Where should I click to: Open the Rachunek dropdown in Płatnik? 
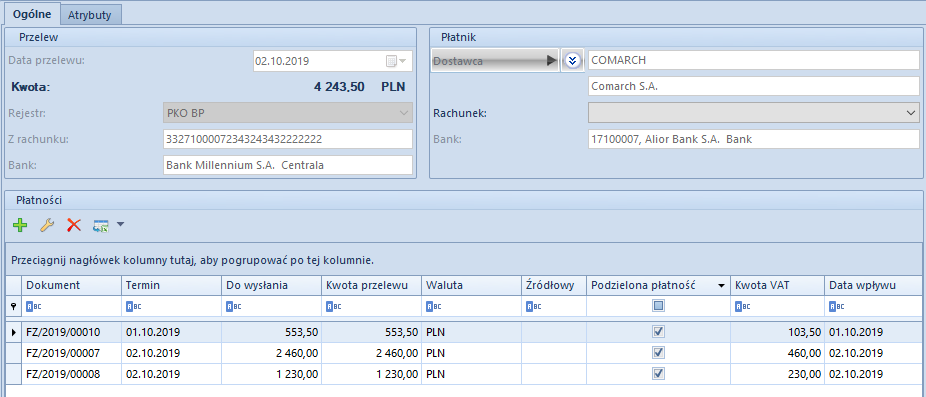(x=911, y=112)
